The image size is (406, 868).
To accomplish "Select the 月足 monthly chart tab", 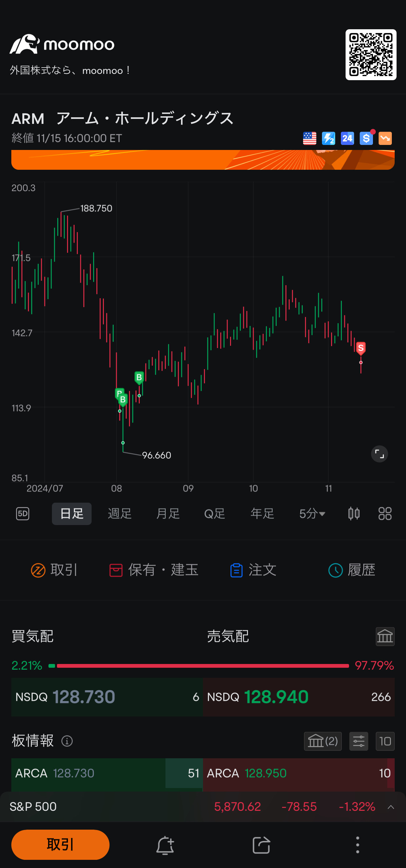I will (168, 513).
